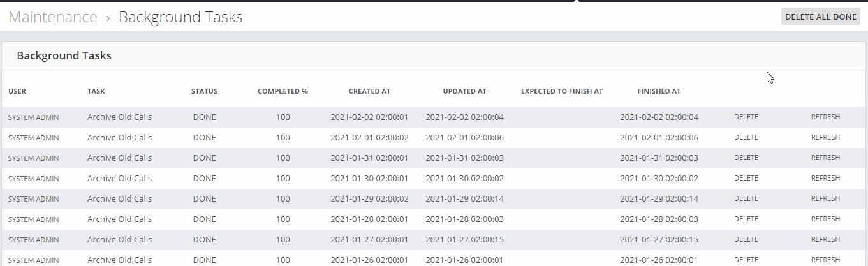Viewport: 868px width, 266px height.
Task: Refresh the 2021-01-29 task row
Action: click(825, 199)
